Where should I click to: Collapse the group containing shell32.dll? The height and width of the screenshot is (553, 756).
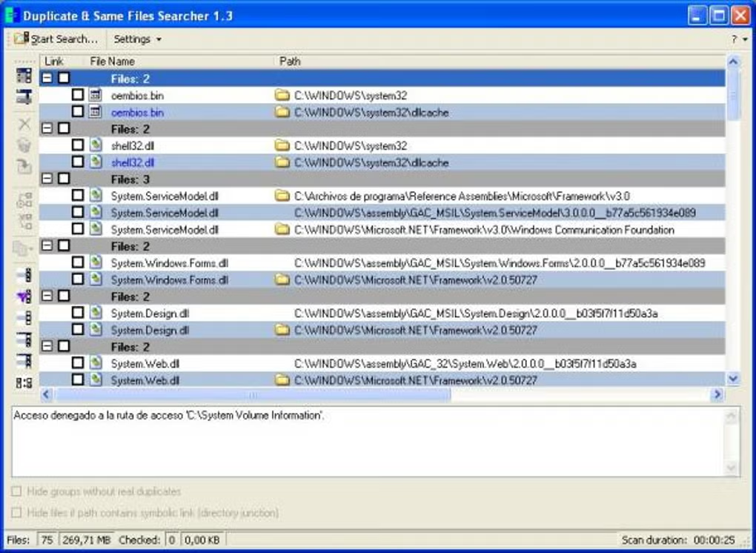(x=47, y=128)
